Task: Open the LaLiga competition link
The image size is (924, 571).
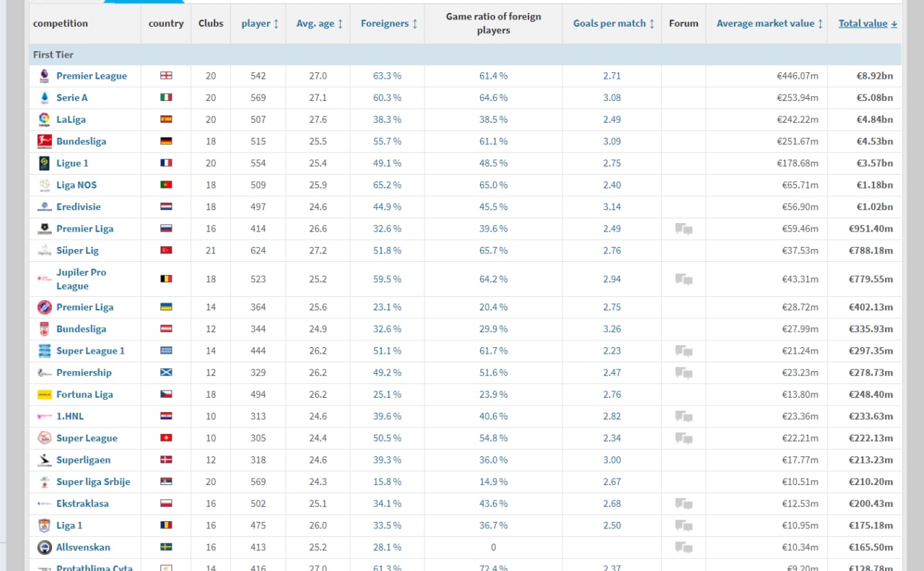Action: pos(71,119)
